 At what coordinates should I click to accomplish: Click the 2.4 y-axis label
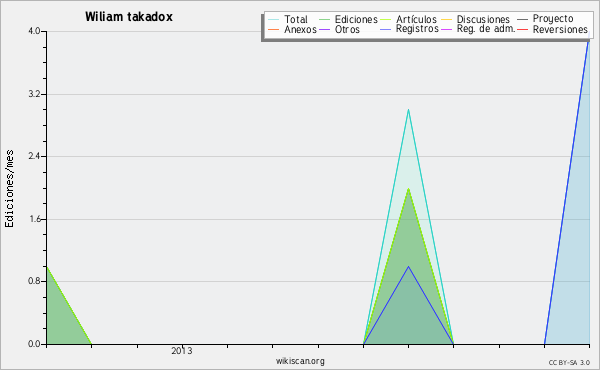(34, 156)
